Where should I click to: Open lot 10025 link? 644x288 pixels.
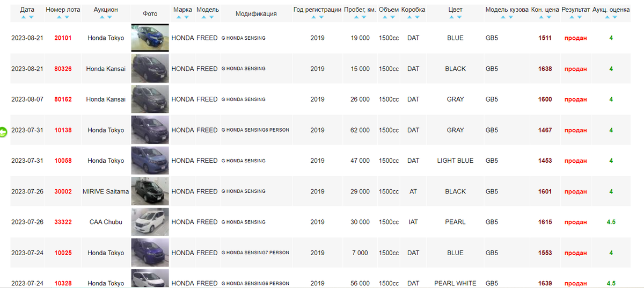tap(63, 253)
